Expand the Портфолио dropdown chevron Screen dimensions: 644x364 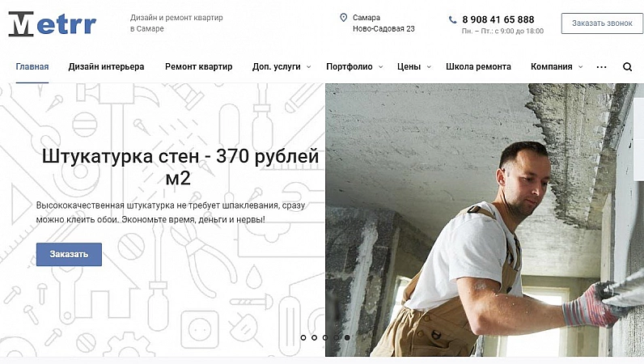(381, 67)
